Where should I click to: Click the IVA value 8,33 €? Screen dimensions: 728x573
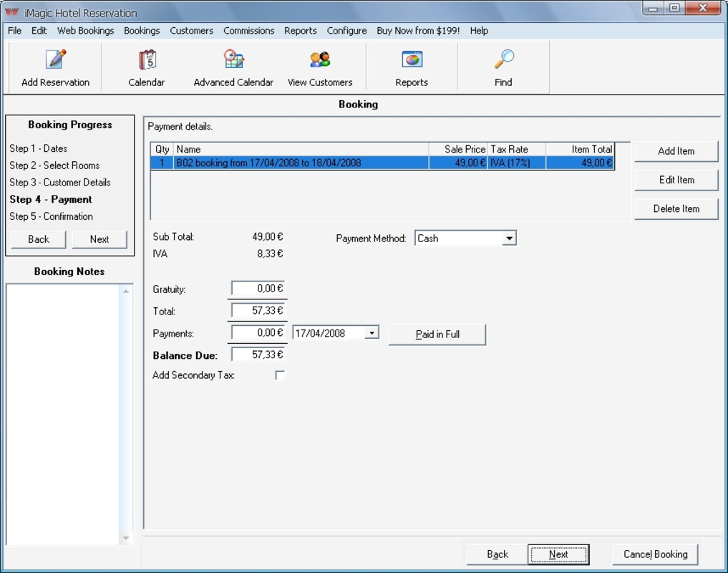[x=270, y=254]
